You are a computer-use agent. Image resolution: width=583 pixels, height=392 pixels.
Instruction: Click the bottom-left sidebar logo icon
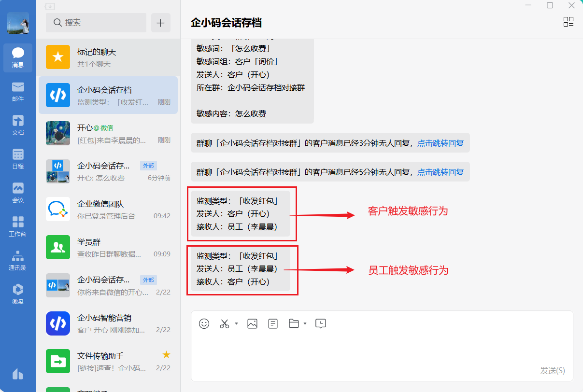click(x=18, y=374)
